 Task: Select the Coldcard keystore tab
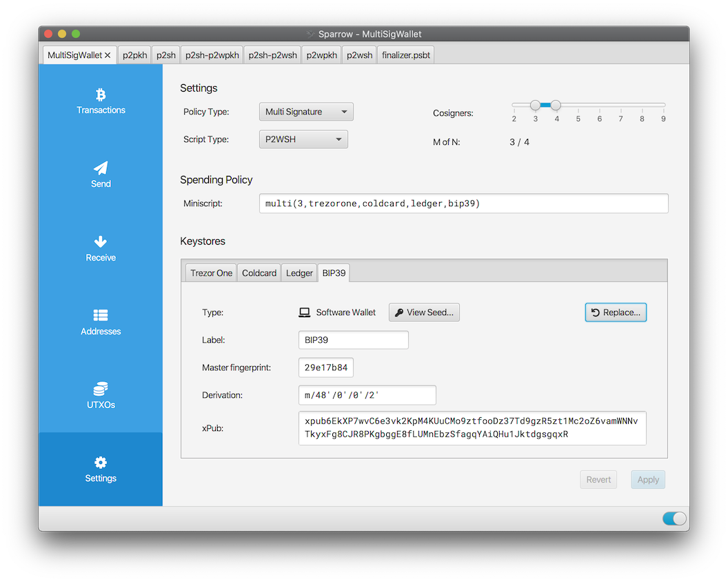pyautogui.click(x=259, y=273)
